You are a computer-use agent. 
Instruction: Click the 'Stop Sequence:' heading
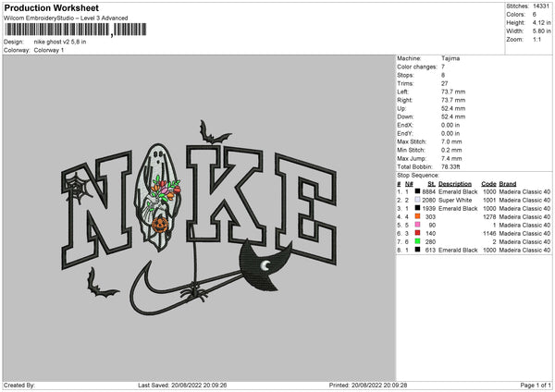tap(418, 176)
